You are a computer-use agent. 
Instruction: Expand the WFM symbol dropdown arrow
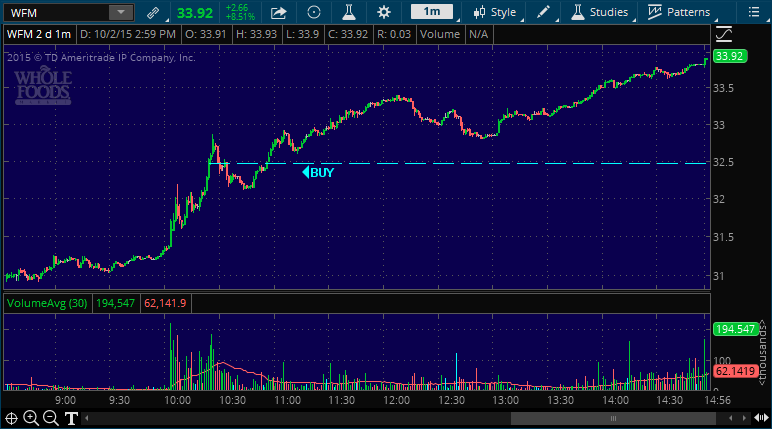(120, 13)
